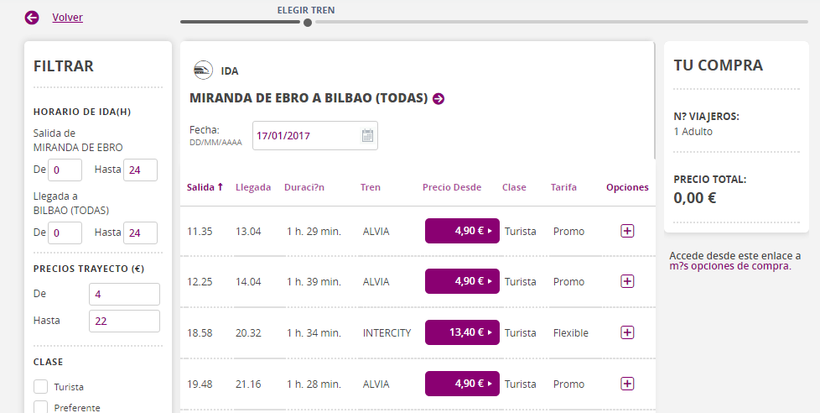820x413 pixels.
Task: Select the 4,90 € price for 11.35 train
Action: coord(461,231)
